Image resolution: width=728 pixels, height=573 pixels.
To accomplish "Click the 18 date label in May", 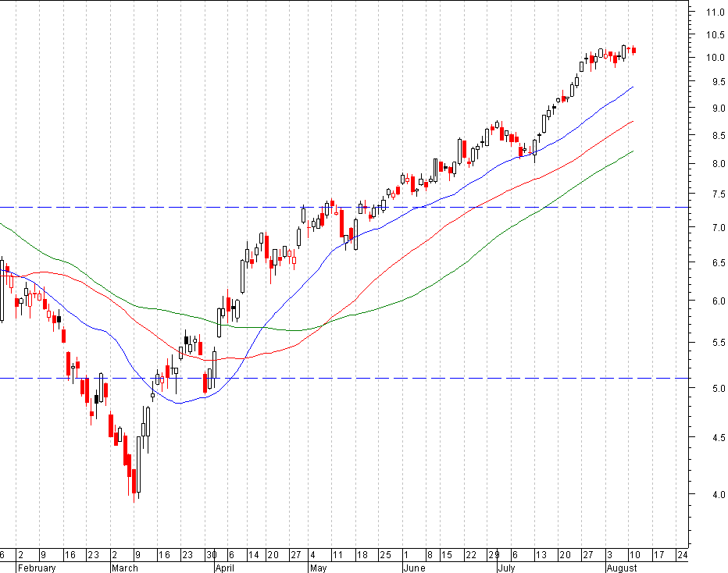I will coord(362,555).
